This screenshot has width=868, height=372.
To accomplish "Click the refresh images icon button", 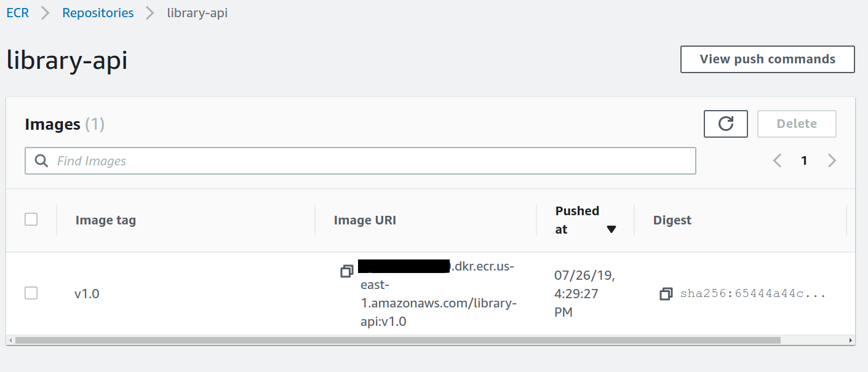I will (725, 124).
